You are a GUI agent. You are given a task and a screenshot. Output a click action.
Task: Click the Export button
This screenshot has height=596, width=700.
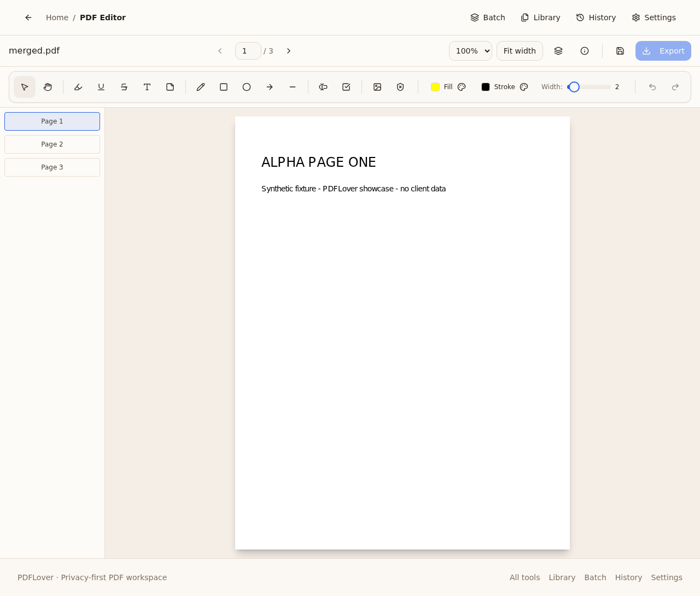point(663,51)
